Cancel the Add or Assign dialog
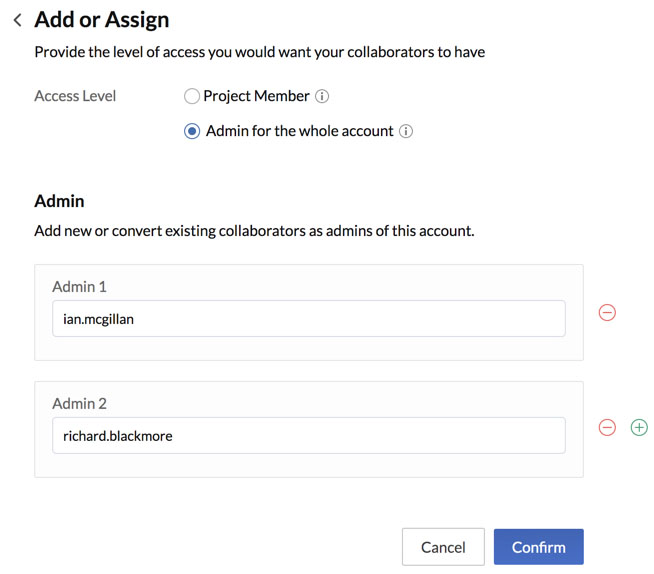This screenshot has height=574, width=654. (443, 547)
